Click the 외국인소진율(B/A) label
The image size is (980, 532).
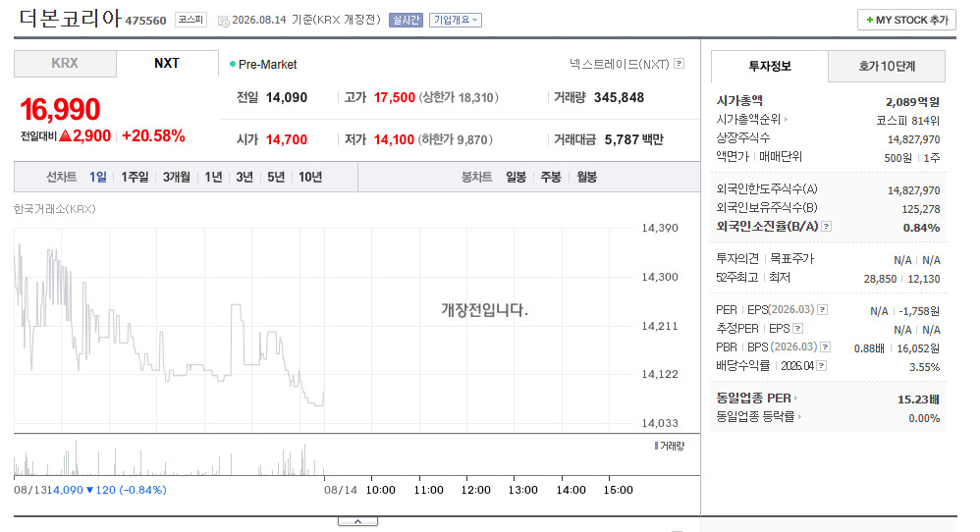coord(767,226)
